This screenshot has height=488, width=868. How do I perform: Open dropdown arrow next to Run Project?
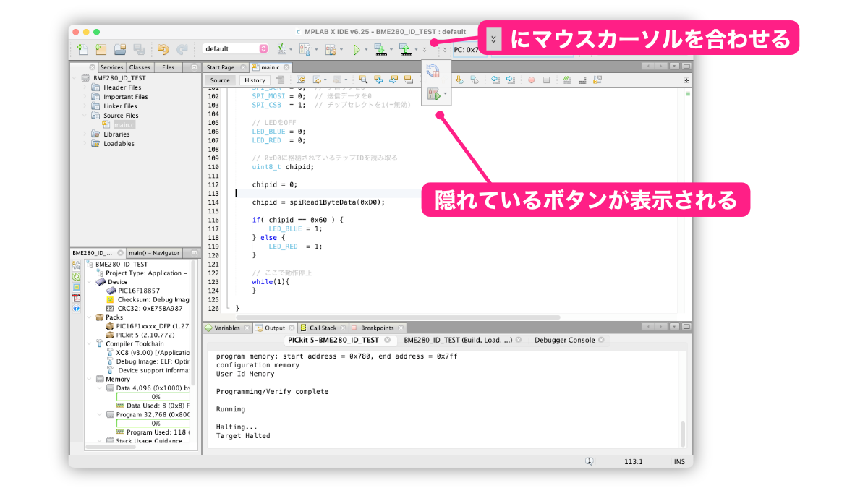point(367,50)
